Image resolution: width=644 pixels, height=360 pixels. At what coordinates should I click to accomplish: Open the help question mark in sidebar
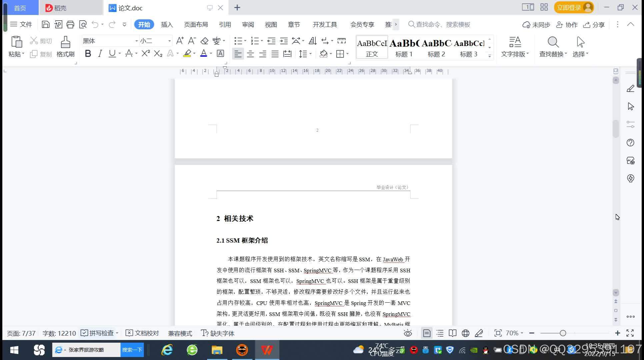(630, 143)
